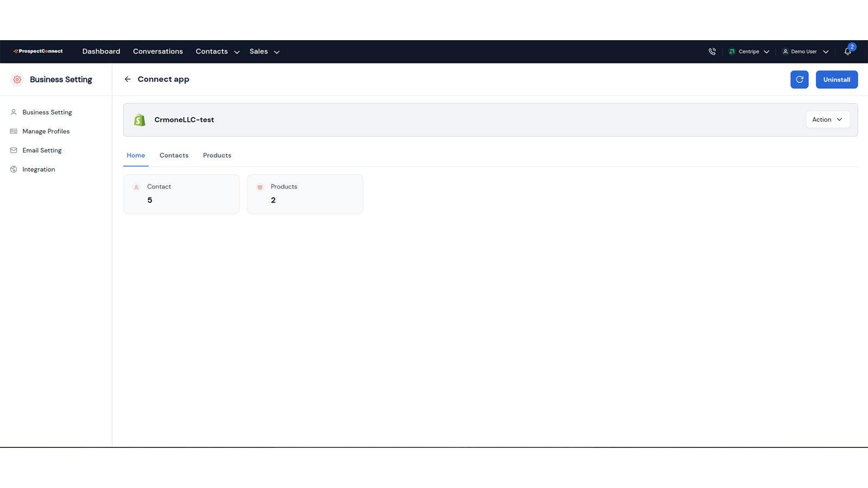The width and height of the screenshot is (868, 488).
Task: Click the phone call icon in the header
Action: click(712, 51)
